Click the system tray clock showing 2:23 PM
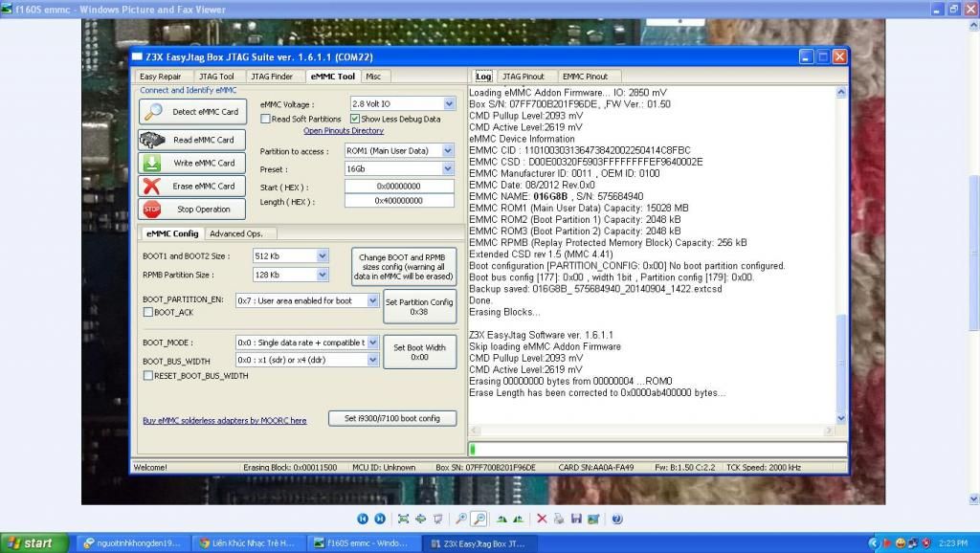980x553 pixels. [952, 543]
